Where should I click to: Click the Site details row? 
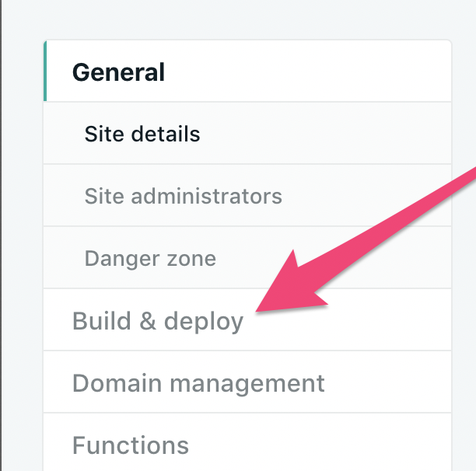[x=142, y=134]
